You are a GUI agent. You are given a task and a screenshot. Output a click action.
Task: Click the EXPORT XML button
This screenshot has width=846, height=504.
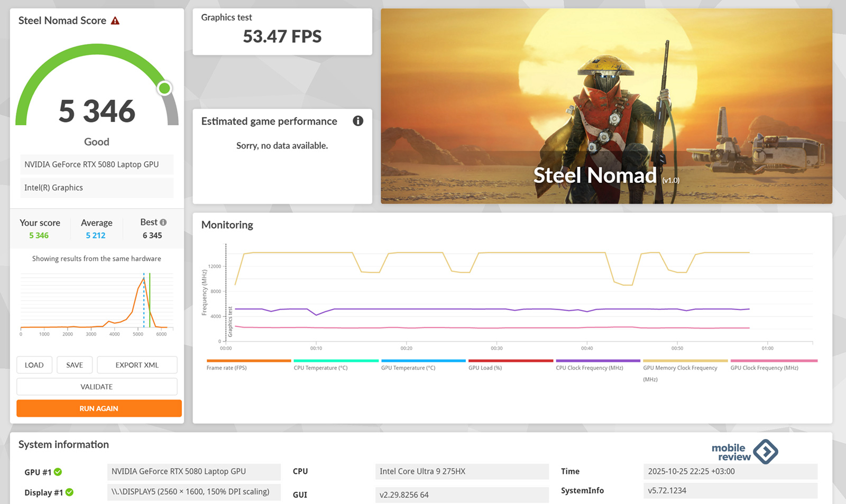[137, 365]
